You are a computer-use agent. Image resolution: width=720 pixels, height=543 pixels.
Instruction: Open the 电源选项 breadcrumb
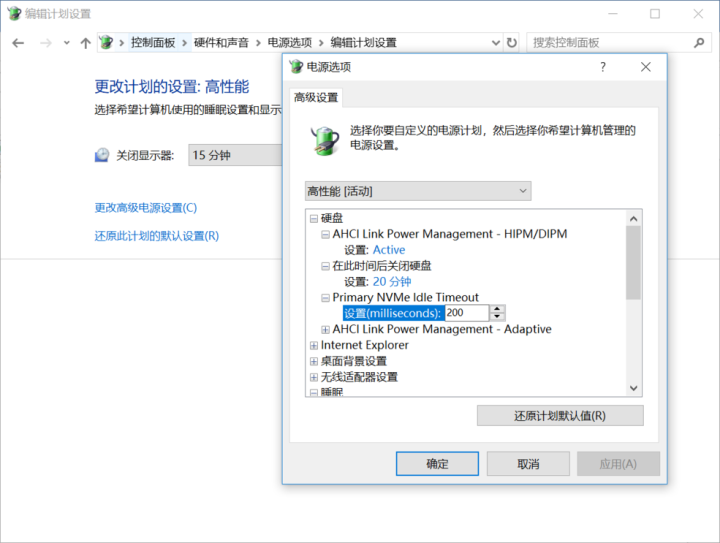[x=289, y=43]
